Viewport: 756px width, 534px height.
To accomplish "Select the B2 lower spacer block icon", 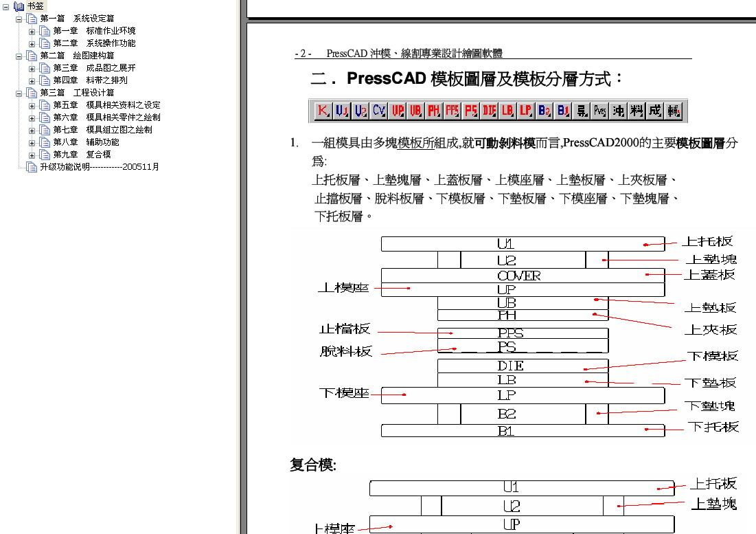I will coord(544,111).
